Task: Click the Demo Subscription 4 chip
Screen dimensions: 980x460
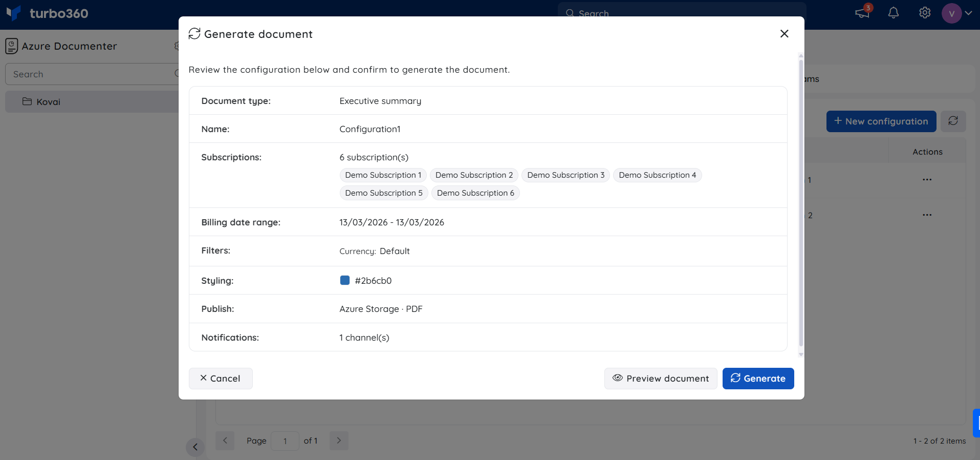Action: 657,175
